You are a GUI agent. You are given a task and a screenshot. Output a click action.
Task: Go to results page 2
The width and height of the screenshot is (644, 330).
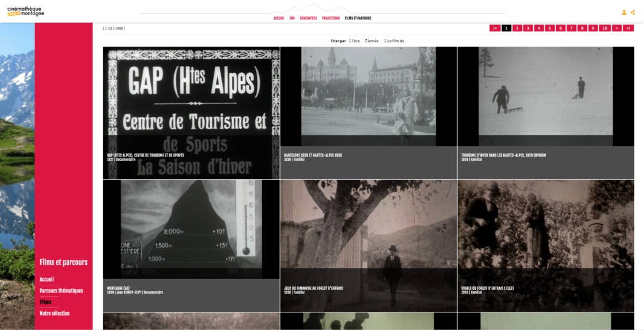tap(518, 28)
